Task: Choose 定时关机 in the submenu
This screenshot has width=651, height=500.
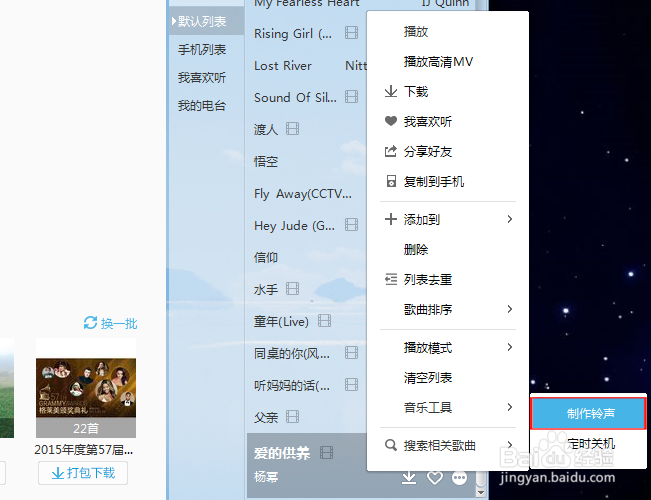Action: (x=589, y=444)
